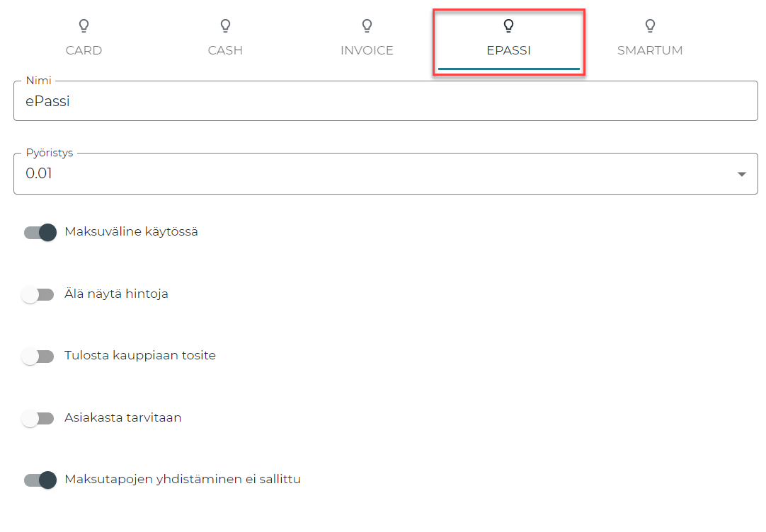This screenshot has width=766, height=532.
Task: Click the lightbulb icon above CARD
Action: click(84, 26)
